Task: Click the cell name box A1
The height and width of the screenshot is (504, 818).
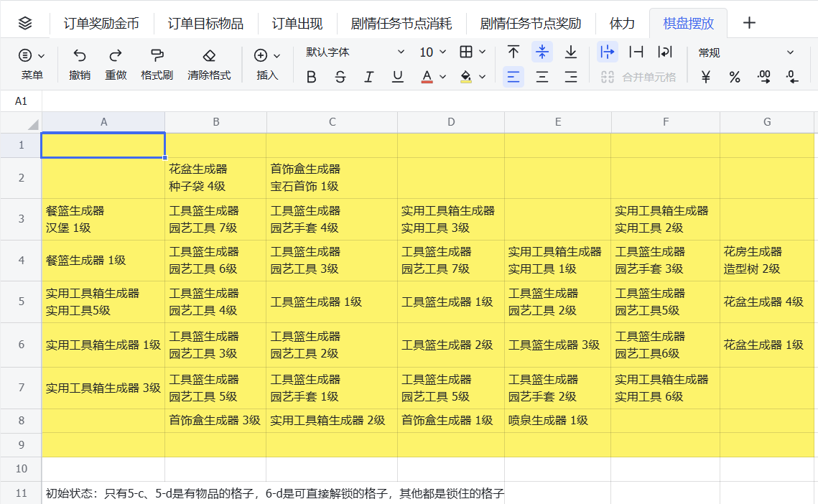Action: click(x=21, y=101)
